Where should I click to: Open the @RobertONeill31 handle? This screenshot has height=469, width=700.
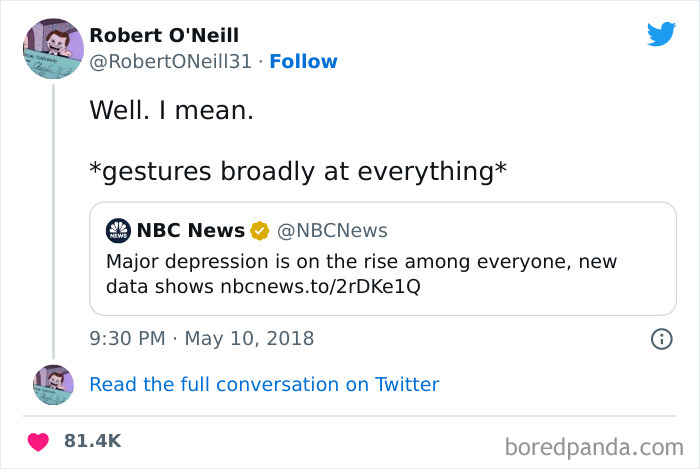click(169, 62)
